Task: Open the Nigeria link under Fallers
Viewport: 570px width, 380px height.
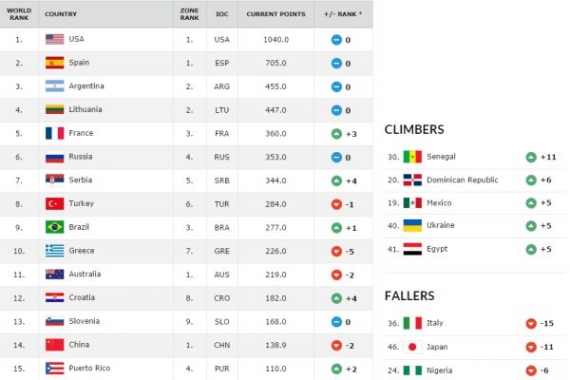Action: 439,370
